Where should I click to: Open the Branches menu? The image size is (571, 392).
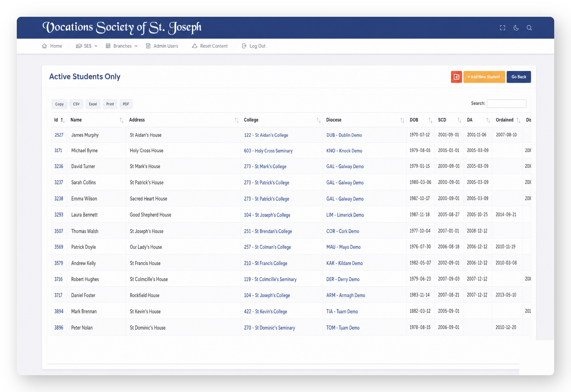122,46
